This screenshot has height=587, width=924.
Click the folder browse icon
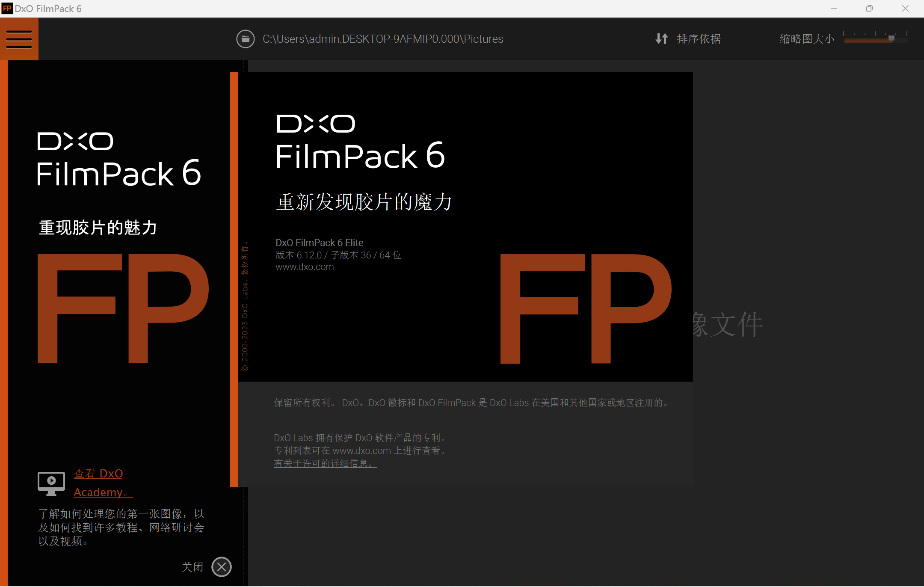click(246, 39)
